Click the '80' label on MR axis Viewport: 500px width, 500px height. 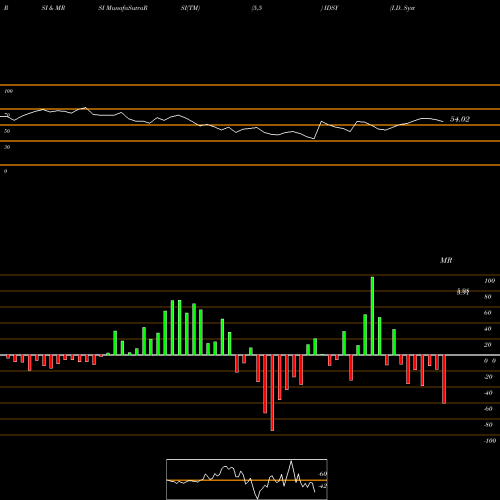[x=488, y=297]
